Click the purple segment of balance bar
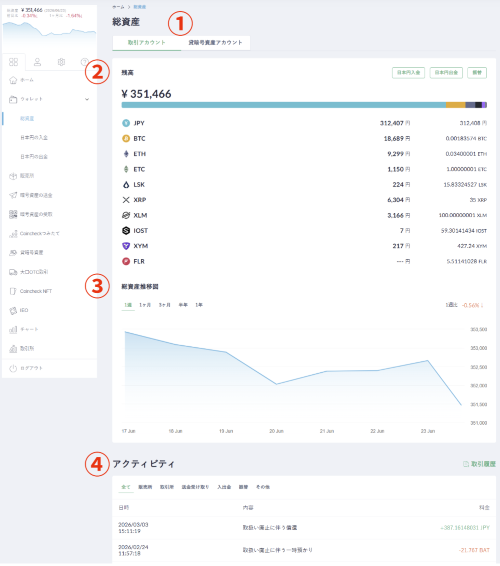Viewport: 500px width, 566px height. [x=484, y=105]
